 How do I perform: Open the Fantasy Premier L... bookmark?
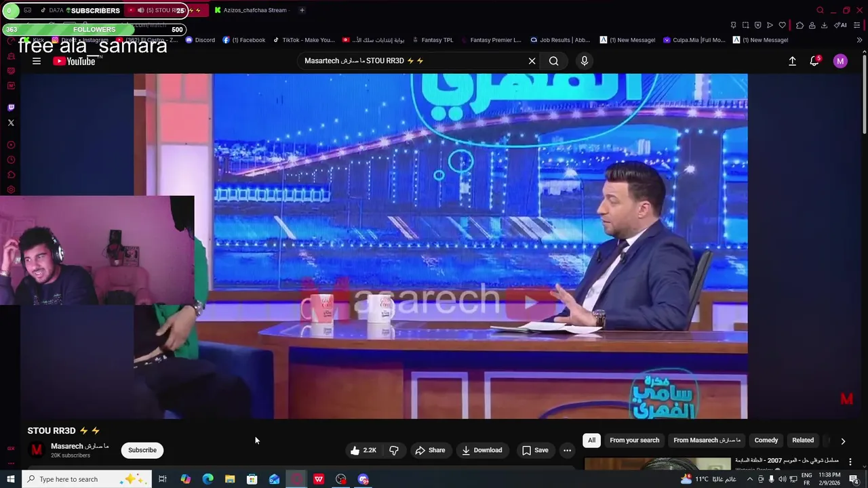[491, 40]
